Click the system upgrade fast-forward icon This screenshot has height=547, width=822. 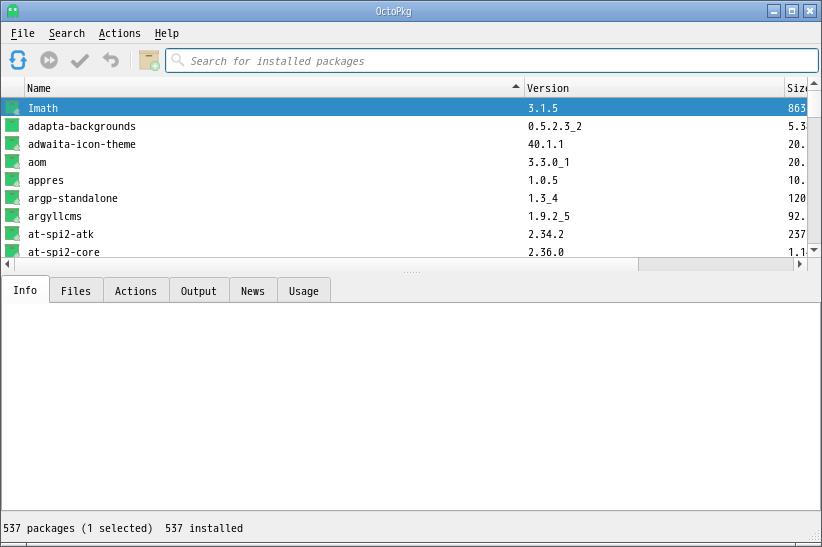point(49,60)
